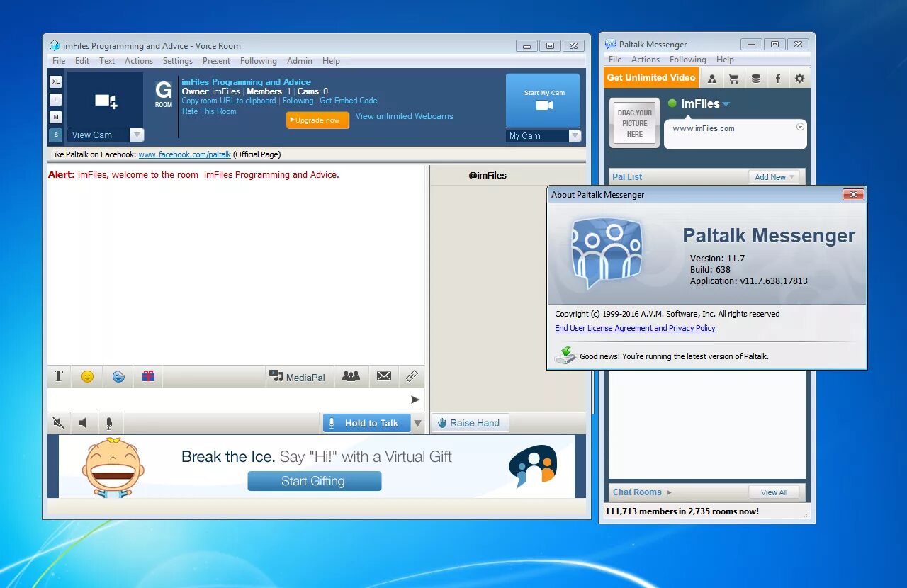
Task: Open the Actions menu in Paltalk Messenger
Action: point(646,60)
